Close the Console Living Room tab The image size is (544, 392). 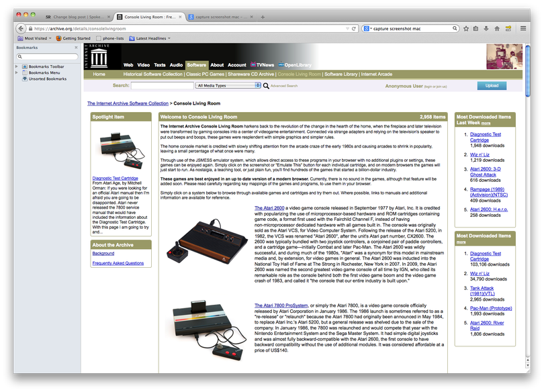tap(180, 17)
